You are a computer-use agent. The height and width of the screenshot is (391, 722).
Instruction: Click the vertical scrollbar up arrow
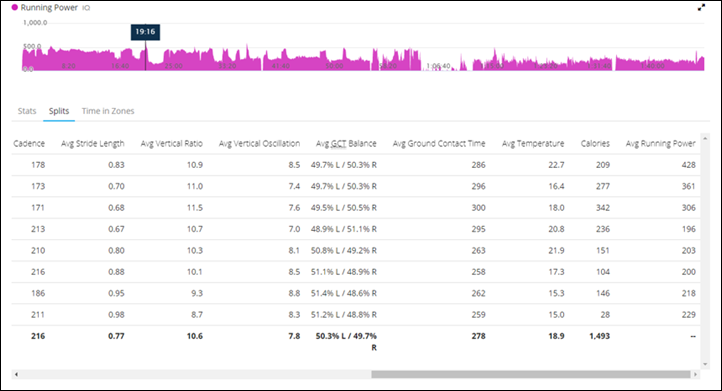pos(705,138)
